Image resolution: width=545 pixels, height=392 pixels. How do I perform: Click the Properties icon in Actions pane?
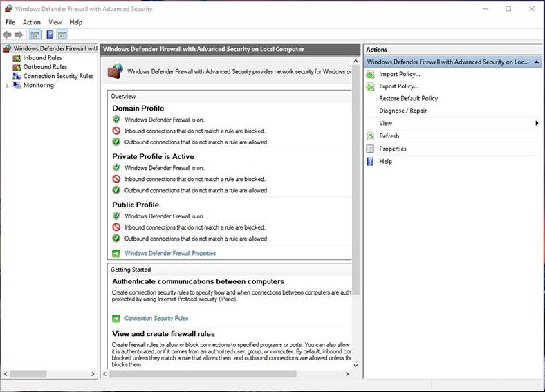click(371, 149)
